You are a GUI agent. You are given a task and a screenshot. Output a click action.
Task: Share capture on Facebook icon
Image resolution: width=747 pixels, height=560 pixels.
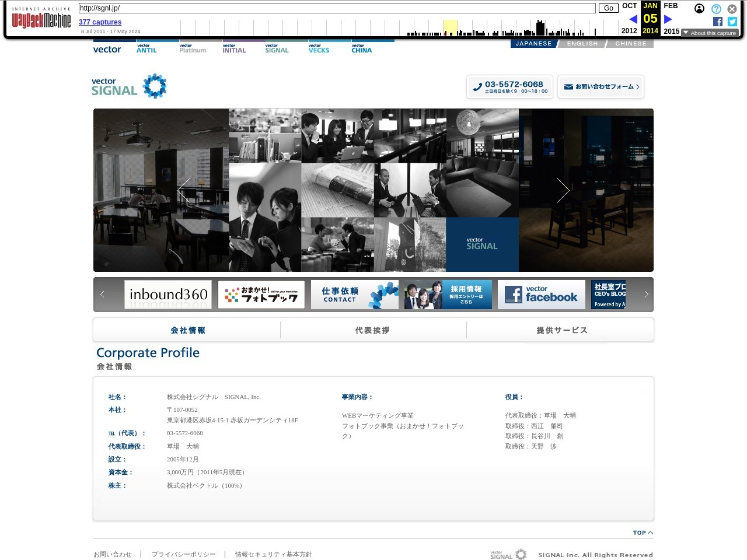coord(717,22)
